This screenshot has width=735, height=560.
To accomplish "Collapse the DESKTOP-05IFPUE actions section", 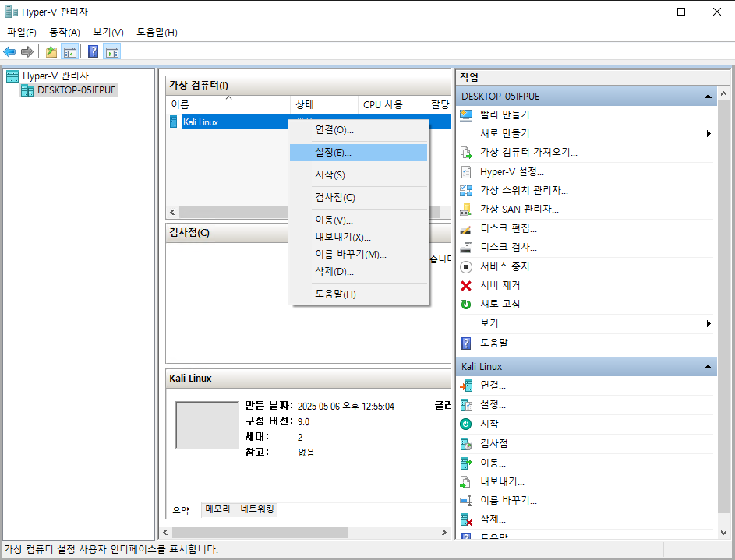I will click(x=708, y=97).
